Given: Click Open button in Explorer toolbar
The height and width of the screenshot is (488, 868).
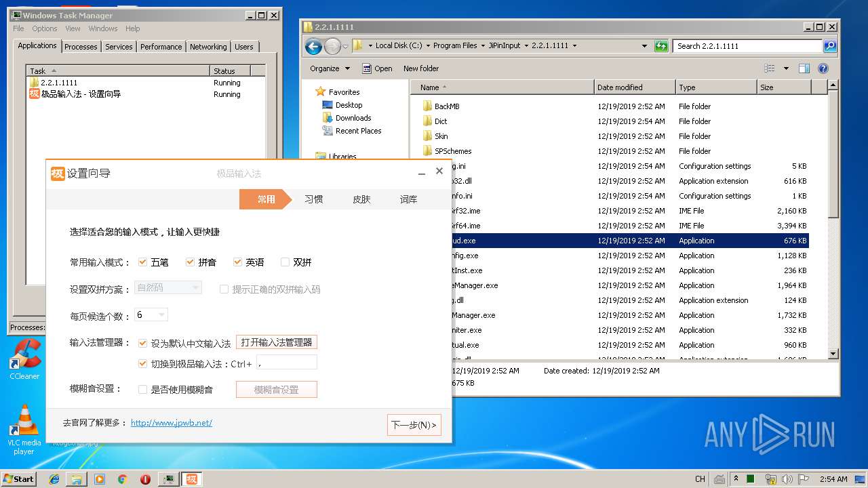Looking at the screenshot, I should click(377, 68).
